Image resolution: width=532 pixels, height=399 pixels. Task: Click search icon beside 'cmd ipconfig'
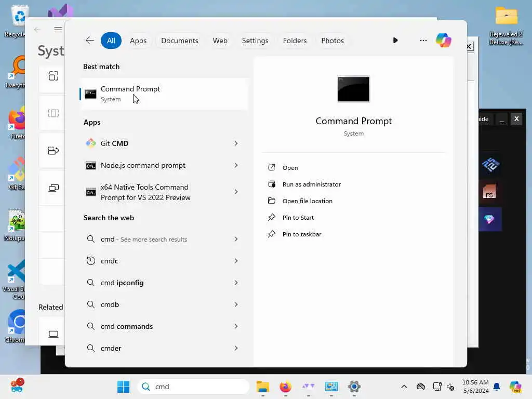pyautogui.click(x=90, y=283)
